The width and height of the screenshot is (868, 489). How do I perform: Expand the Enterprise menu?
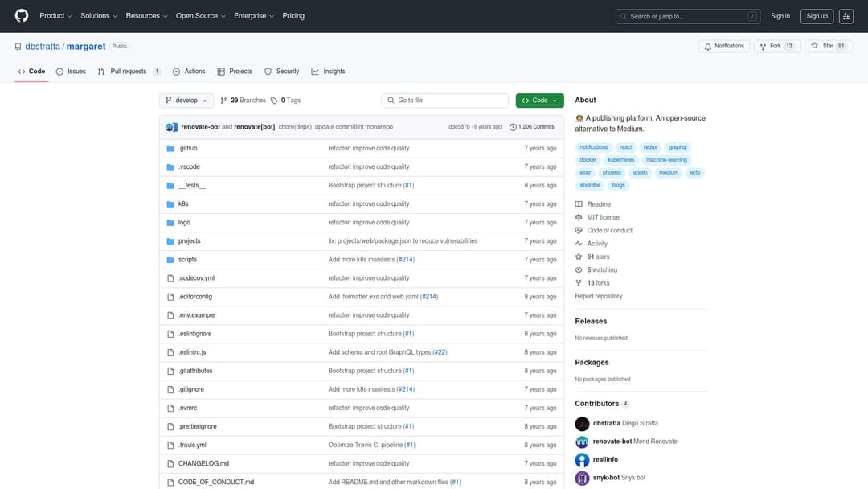pyautogui.click(x=253, y=16)
